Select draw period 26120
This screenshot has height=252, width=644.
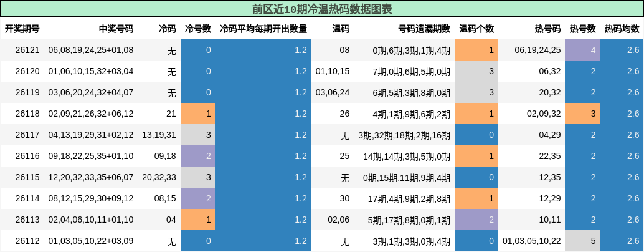tap(27, 72)
